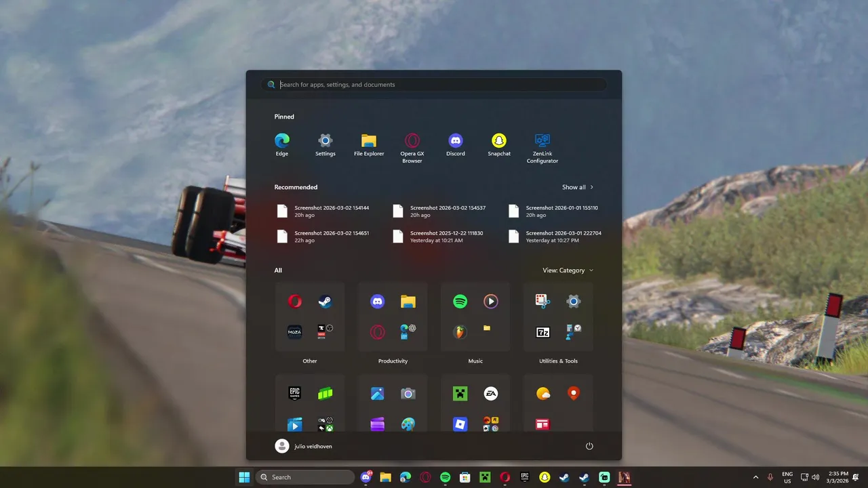868x488 pixels.
Task: Open the Power options button
Action: coord(589,446)
